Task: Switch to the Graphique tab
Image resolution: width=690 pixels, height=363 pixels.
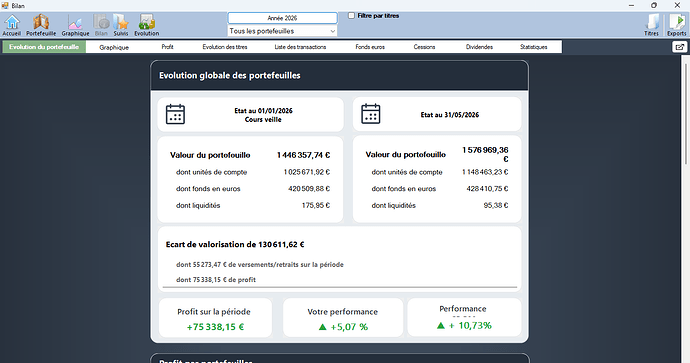Action: (114, 47)
